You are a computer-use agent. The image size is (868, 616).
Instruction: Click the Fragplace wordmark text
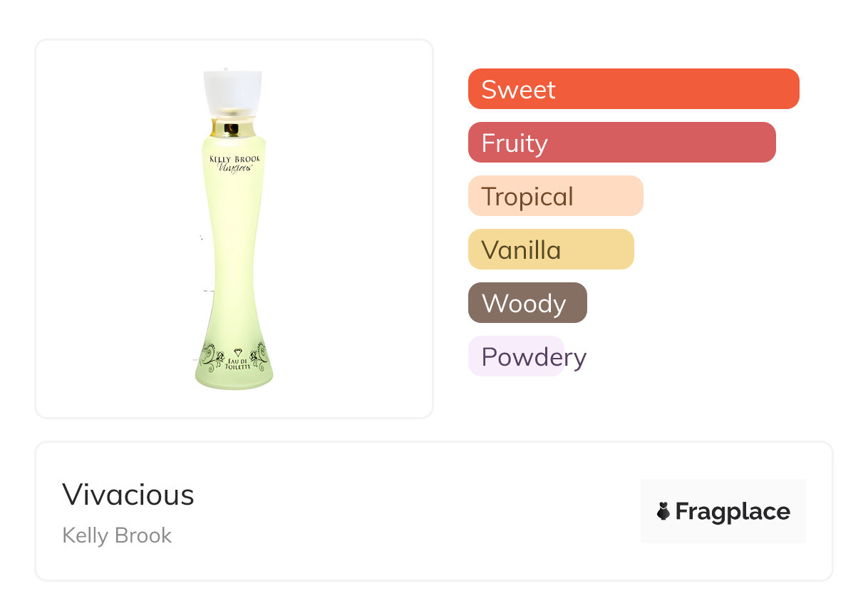733,511
